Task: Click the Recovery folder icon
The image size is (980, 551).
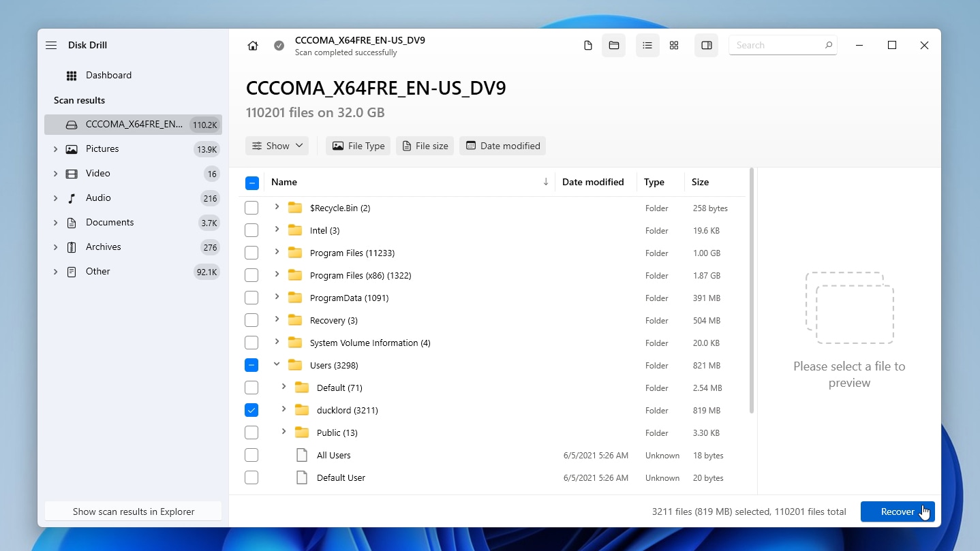Action: click(x=295, y=320)
